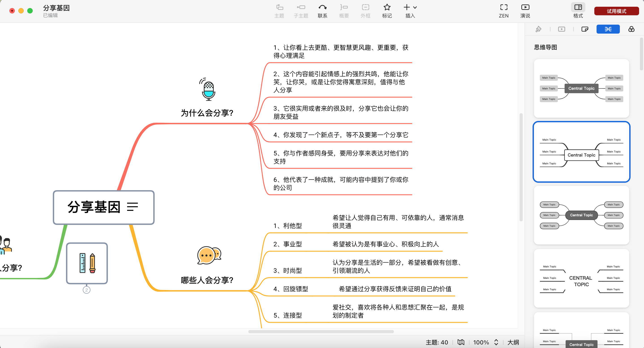Select the 为什么会分享? topic
The height and width of the screenshot is (348, 644).
tap(207, 113)
